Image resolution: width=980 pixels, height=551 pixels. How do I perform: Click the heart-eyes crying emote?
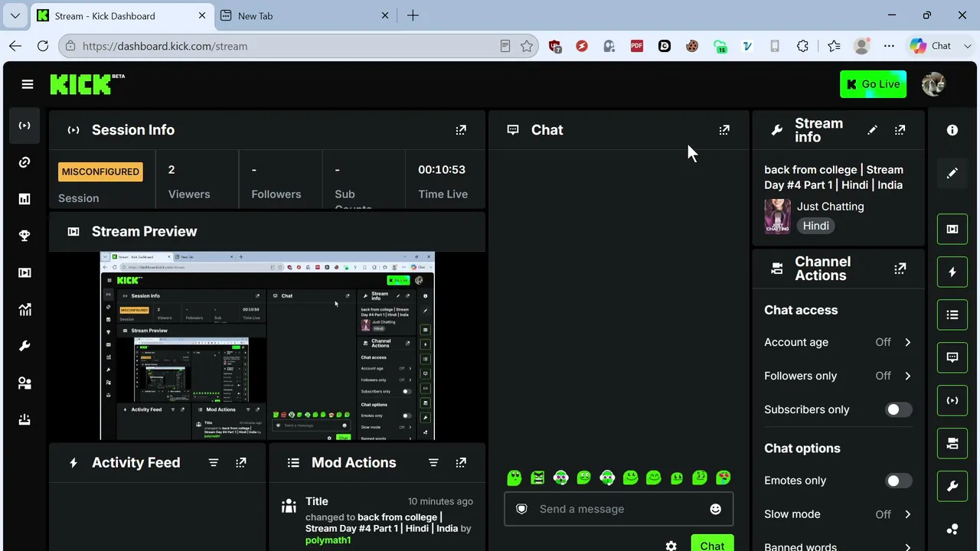723,478
